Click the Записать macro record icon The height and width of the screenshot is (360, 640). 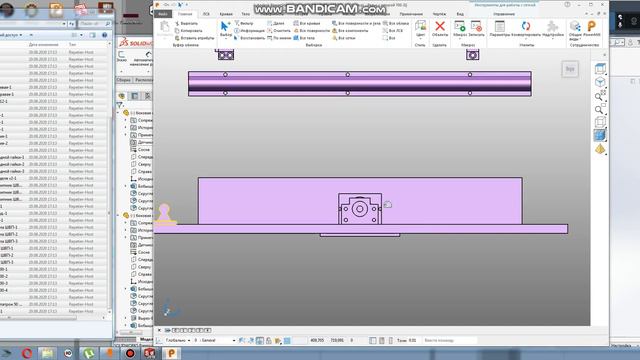[476, 27]
